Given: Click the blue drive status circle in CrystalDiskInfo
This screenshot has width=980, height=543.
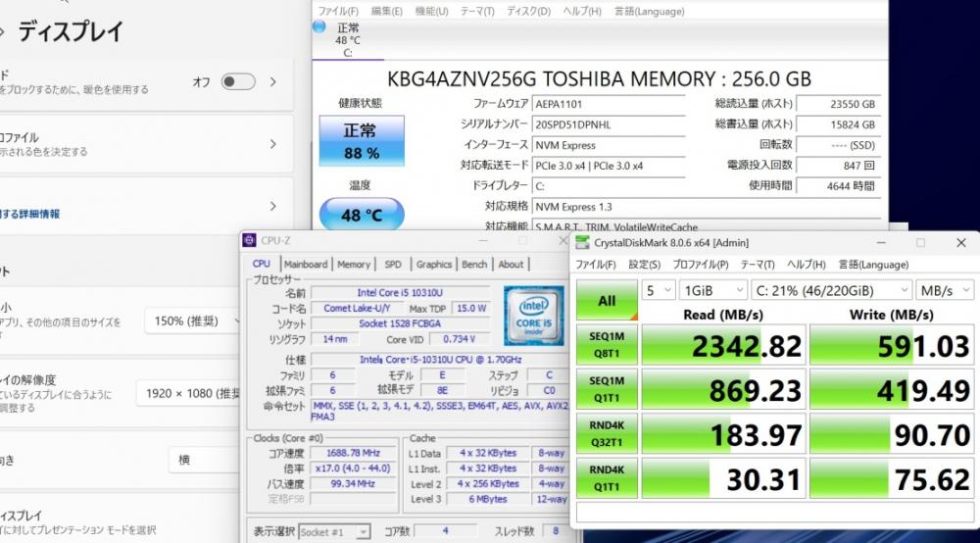Looking at the screenshot, I should (x=319, y=26).
